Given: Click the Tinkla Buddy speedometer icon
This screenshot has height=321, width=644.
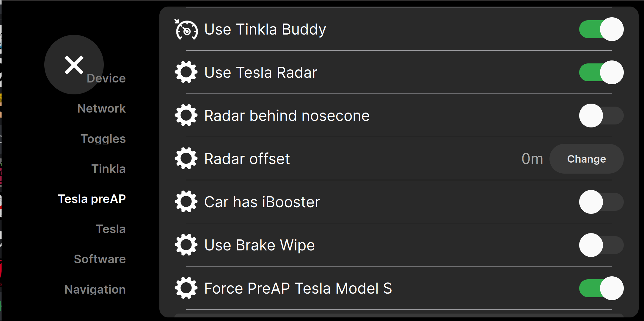Looking at the screenshot, I should pyautogui.click(x=186, y=29).
